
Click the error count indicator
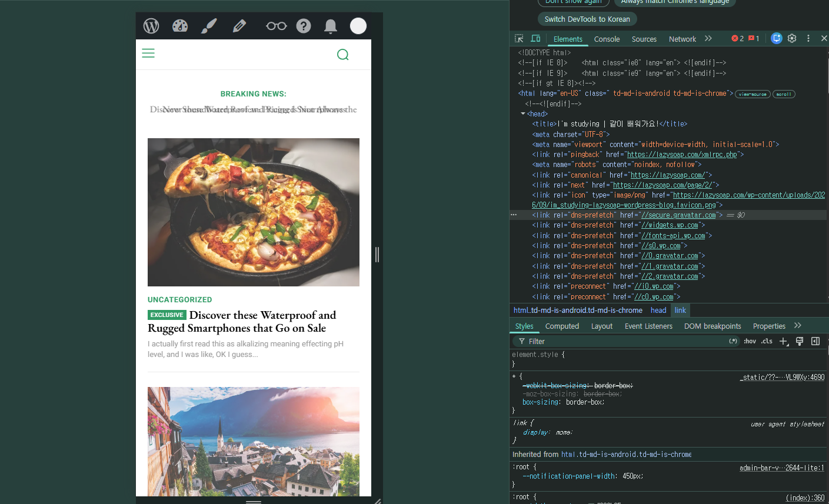click(738, 38)
